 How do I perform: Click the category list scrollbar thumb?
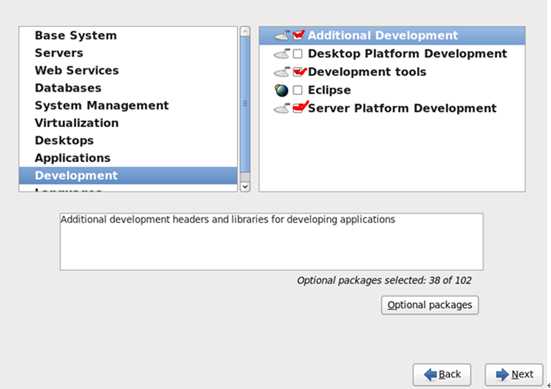(x=245, y=104)
